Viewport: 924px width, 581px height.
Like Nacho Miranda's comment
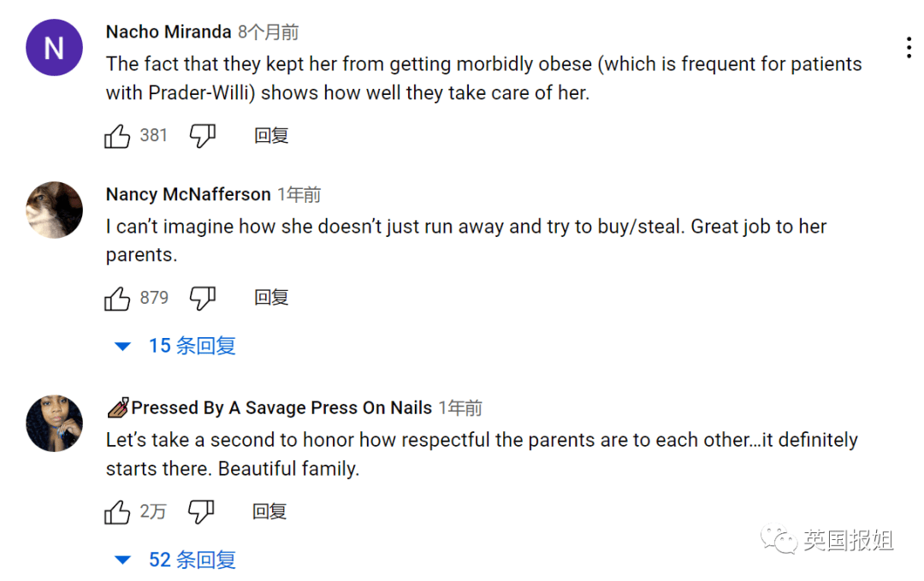117,136
